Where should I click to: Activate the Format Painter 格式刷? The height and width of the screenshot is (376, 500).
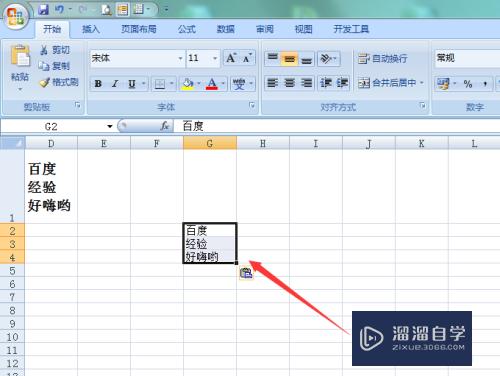click(59, 82)
